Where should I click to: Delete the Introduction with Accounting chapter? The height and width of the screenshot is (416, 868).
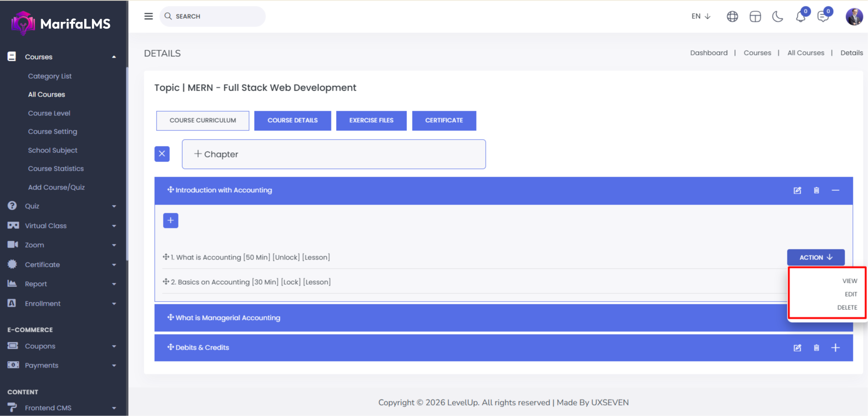coord(816,190)
